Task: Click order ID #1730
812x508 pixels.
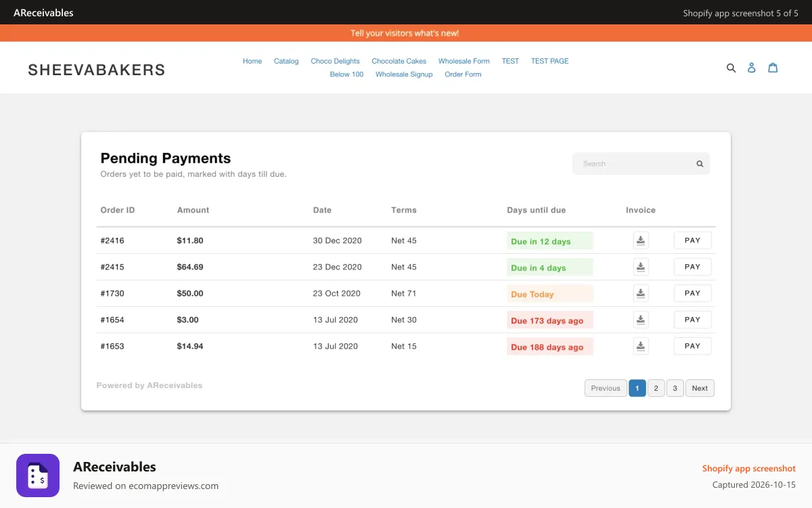Action: coord(112,293)
